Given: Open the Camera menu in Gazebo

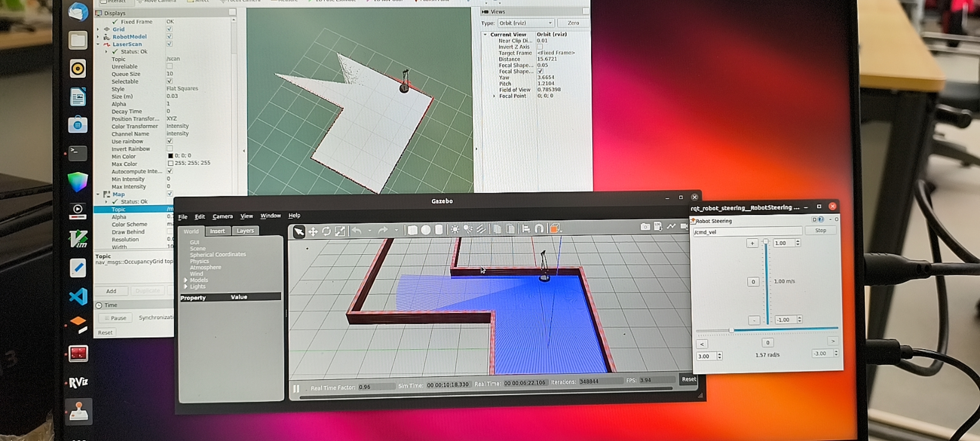Looking at the screenshot, I should 223,216.
